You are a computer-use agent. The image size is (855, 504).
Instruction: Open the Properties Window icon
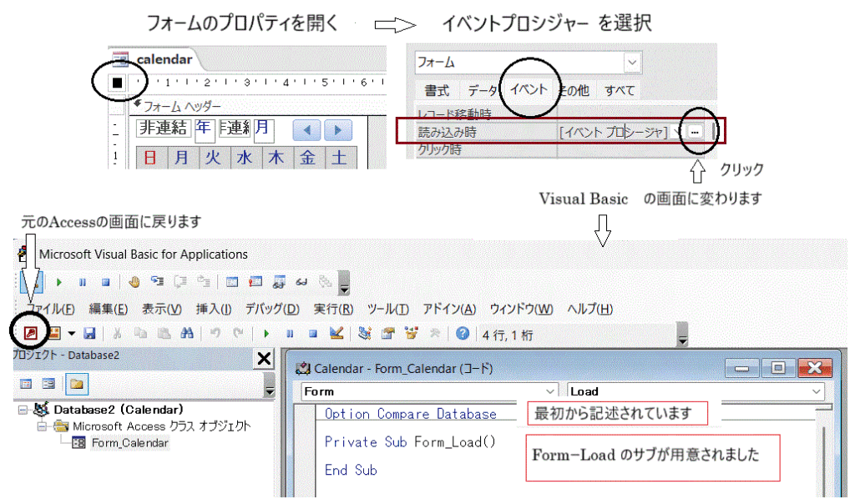388,333
